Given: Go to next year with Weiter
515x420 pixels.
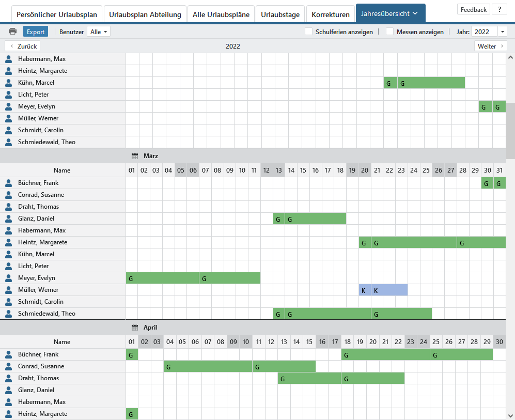Looking at the screenshot, I should click(490, 46).
